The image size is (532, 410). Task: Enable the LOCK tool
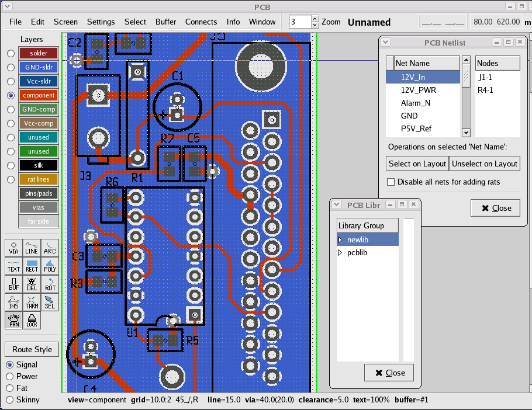[x=32, y=321]
